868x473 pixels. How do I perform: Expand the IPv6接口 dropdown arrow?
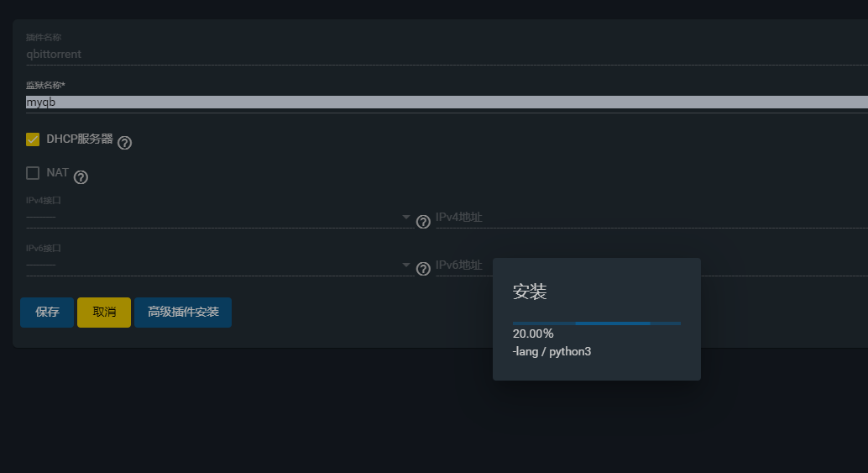click(x=405, y=265)
